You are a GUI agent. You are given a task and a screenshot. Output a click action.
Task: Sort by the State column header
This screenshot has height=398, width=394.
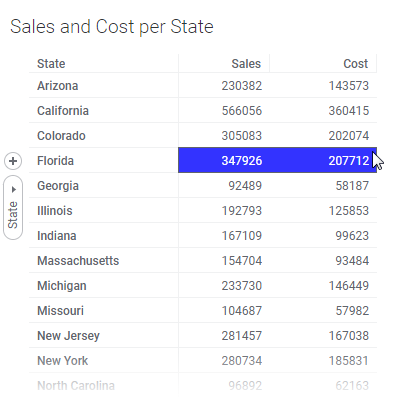coord(51,64)
